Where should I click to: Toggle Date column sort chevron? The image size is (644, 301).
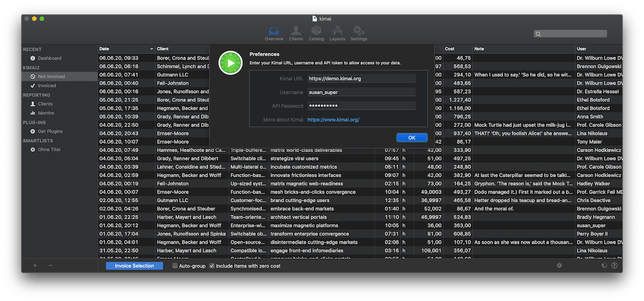pos(152,49)
